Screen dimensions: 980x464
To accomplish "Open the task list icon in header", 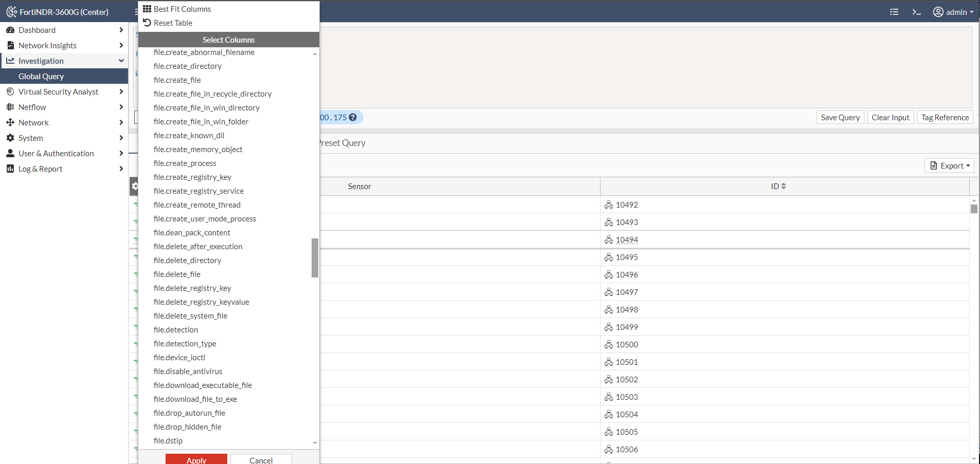I will click(894, 12).
